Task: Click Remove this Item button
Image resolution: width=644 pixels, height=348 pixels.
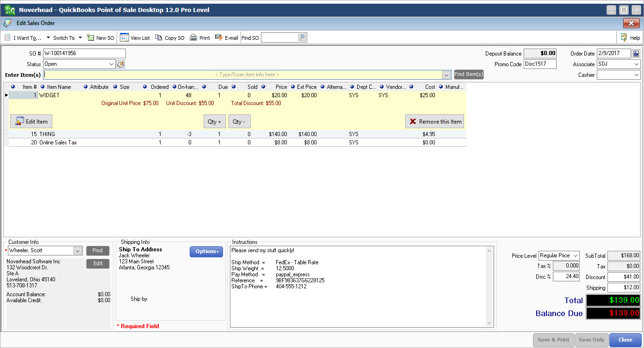Action: coord(434,122)
